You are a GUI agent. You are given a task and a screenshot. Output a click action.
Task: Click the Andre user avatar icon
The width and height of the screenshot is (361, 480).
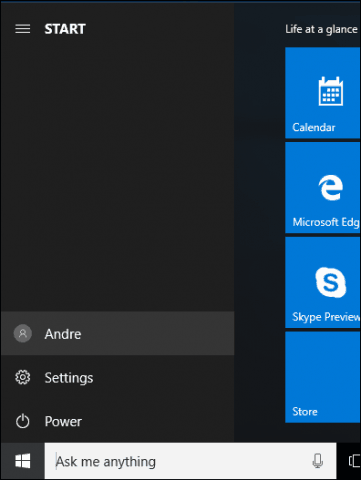coord(23,333)
